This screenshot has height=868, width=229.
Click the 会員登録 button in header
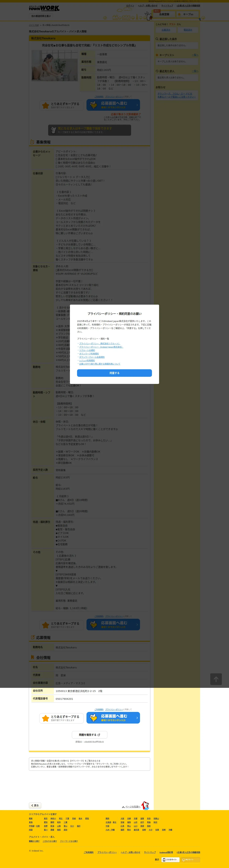click(x=164, y=14)
